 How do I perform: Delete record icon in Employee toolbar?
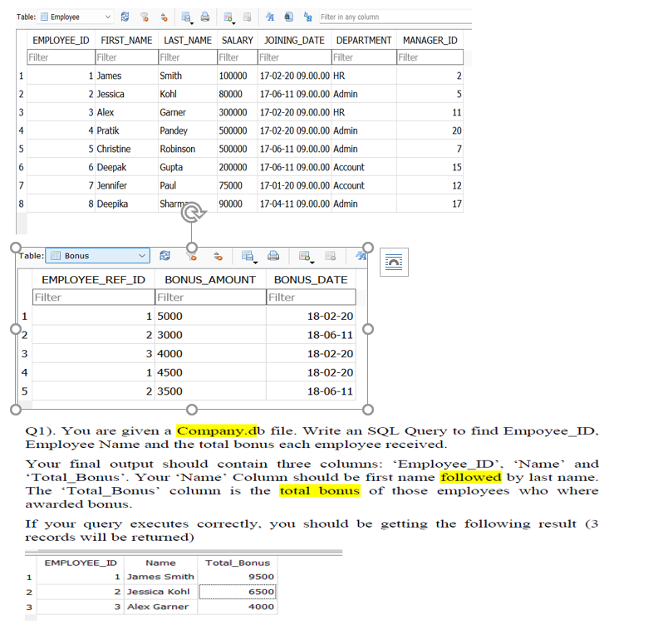pyautogui.click(x=248, y=17)
